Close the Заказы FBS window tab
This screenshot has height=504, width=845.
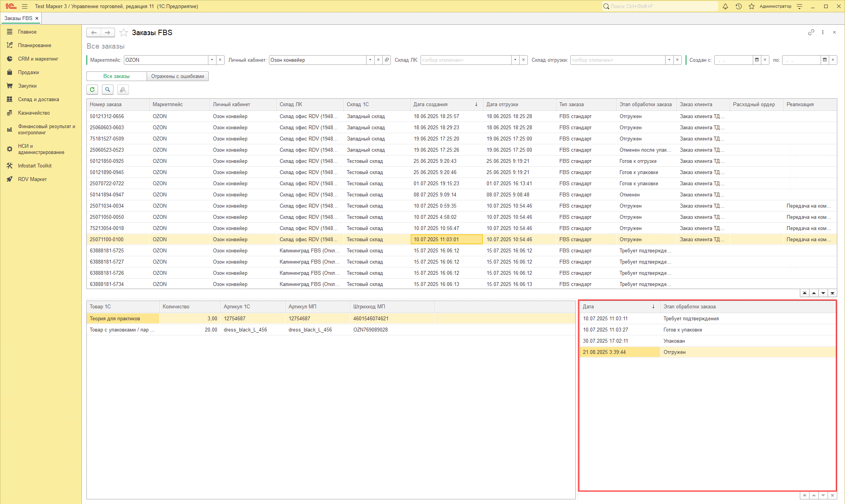pyautogui.click(x=37, y=18)
